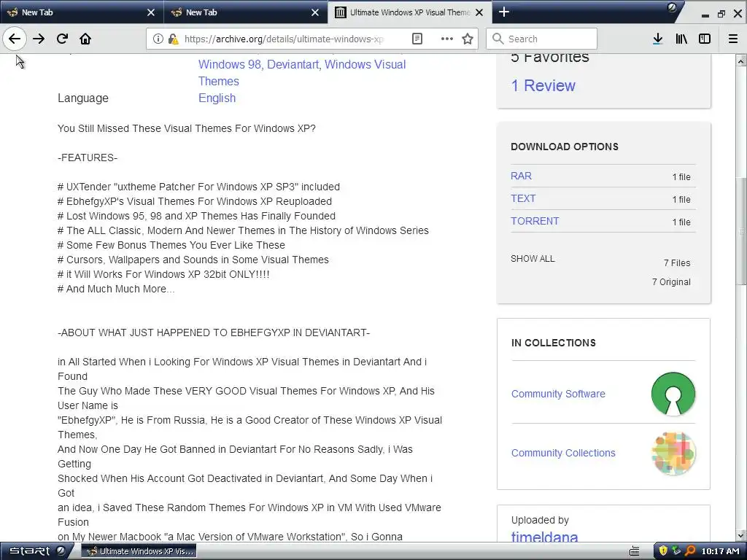Go back using the back arrow
The height and width of the screenshot is (560, 747).
click(15, 39)
